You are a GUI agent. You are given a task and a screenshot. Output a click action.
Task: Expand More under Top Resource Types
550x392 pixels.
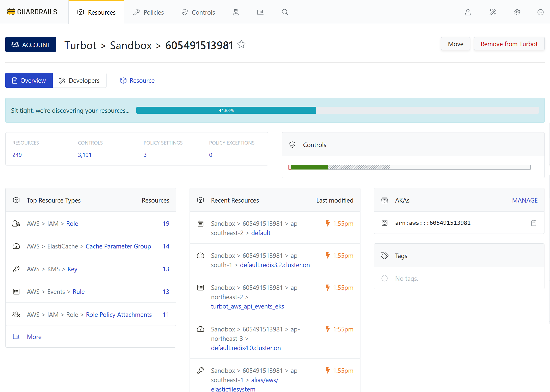point(34,337)
